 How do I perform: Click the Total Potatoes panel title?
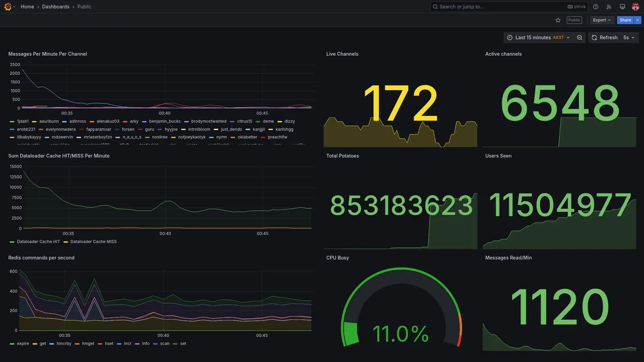point(343,156)
